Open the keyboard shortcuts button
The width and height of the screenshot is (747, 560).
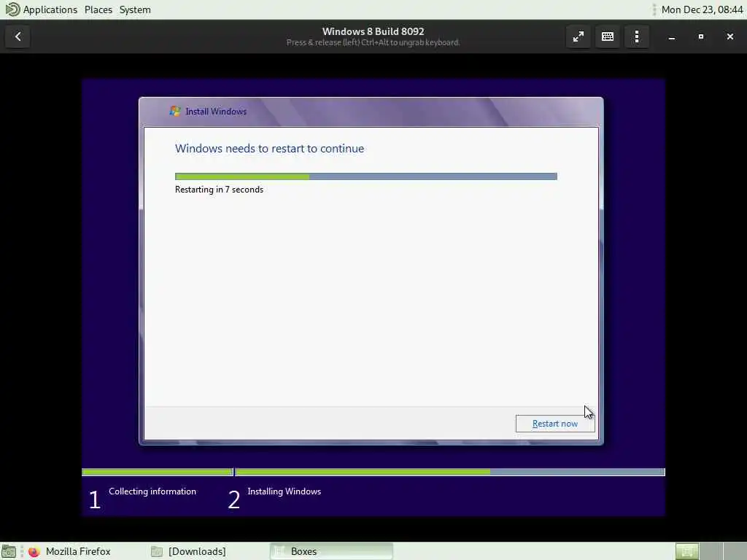coord(608,36)
